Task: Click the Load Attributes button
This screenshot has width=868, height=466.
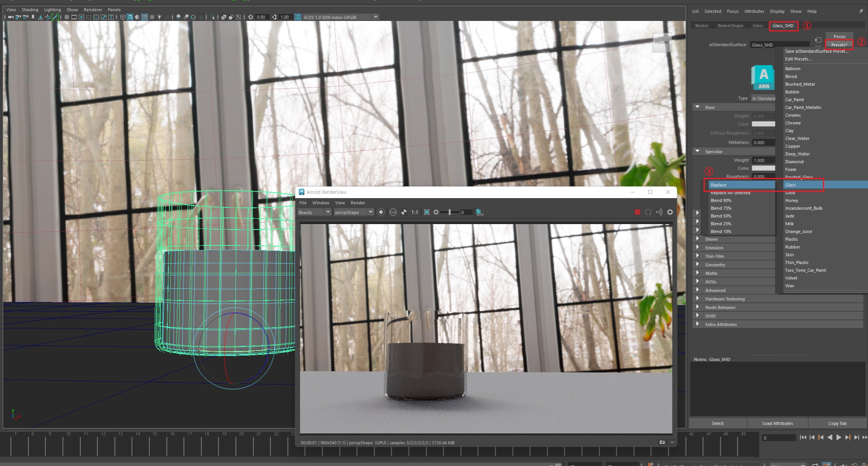Action: [777, 423]
